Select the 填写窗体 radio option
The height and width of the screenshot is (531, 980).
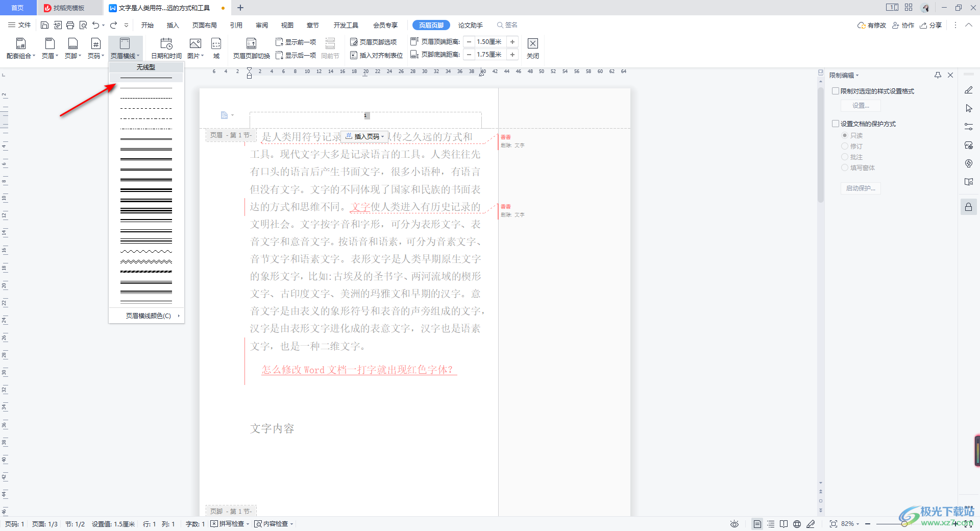pos(845,167)
